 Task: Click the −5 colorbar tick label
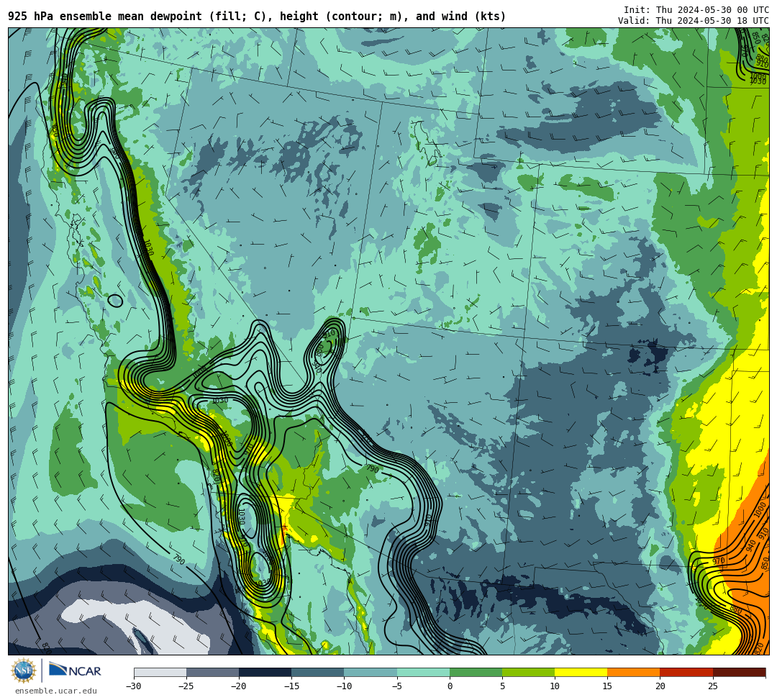(397, 686)
